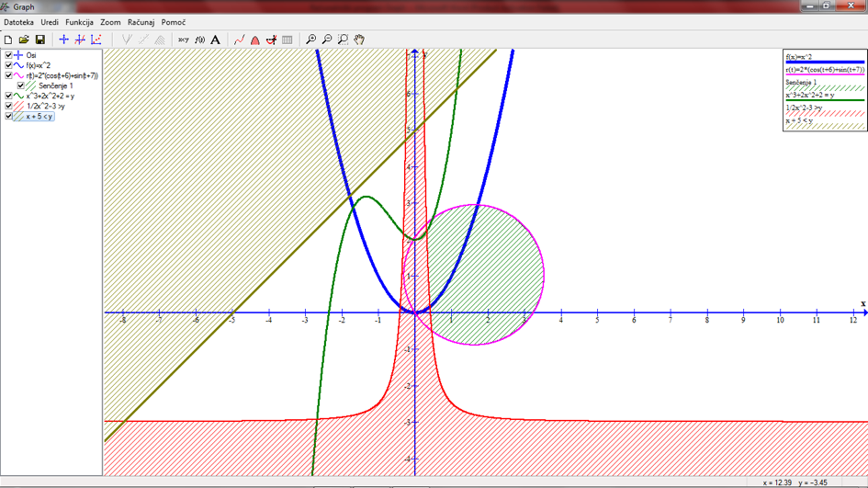Image resolution: width=868 pixels, height=488 pixels.
Task: Uncheck the f(x)=x^2 function checkbox
Action: point(9,65)
